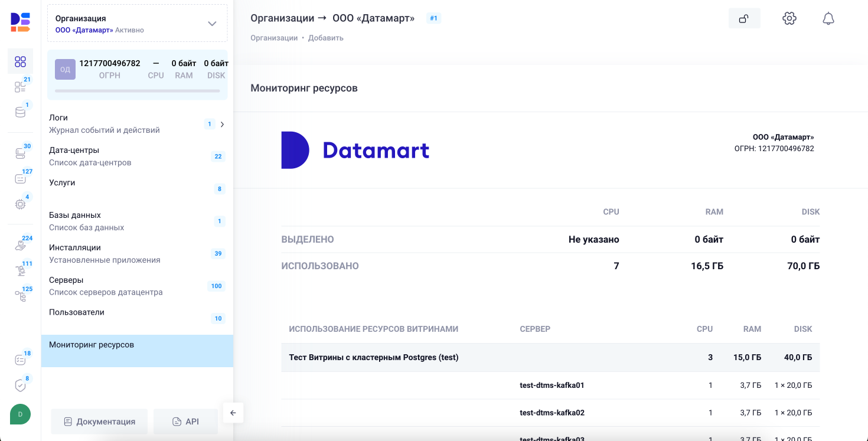Screen dimensions: 868x441
Task: Open the checklist icon with badge 18
Action: point(20,360)
